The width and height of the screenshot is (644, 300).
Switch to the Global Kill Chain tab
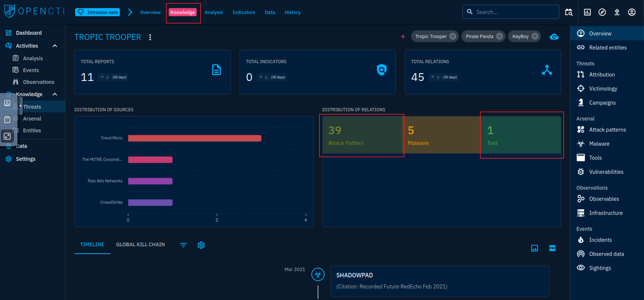[140, 245]
